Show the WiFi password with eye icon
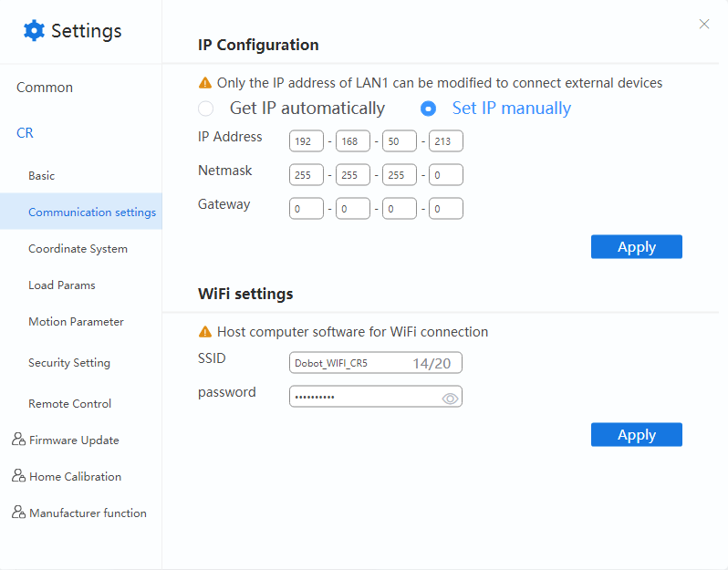 pos(450,398)
